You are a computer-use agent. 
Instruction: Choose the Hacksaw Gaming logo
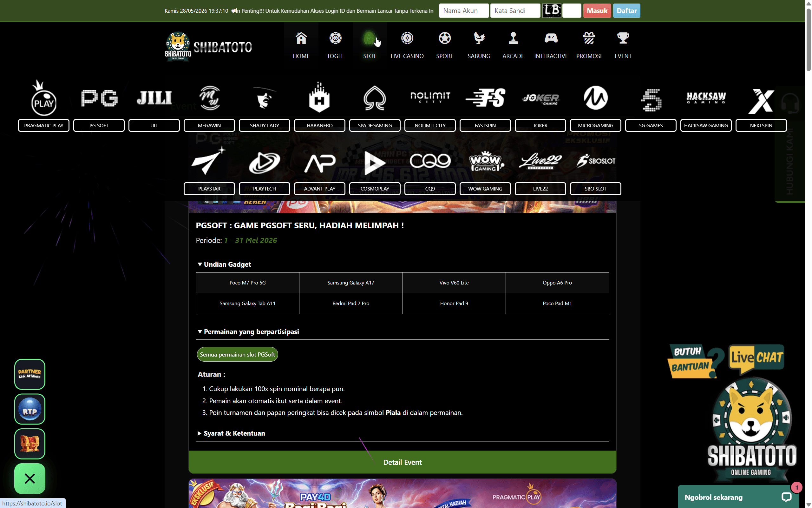[x=706, y=98]
